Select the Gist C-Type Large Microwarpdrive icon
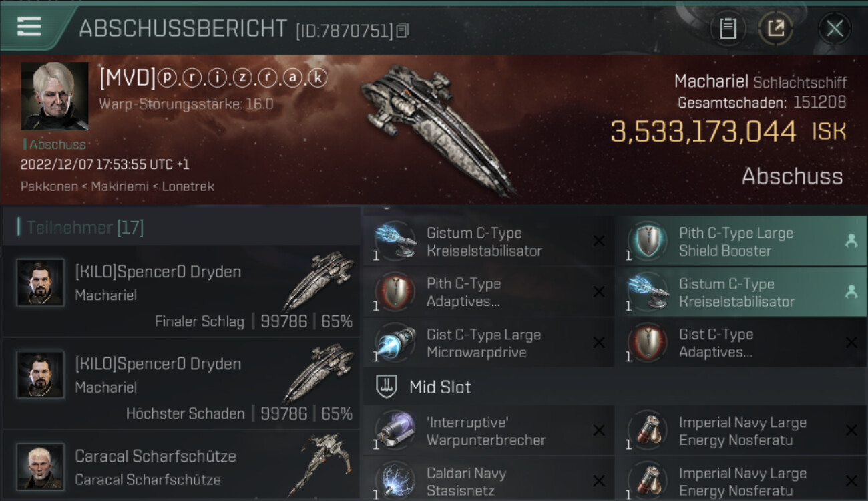The image size is (868, 501). [x=395, y=343]
